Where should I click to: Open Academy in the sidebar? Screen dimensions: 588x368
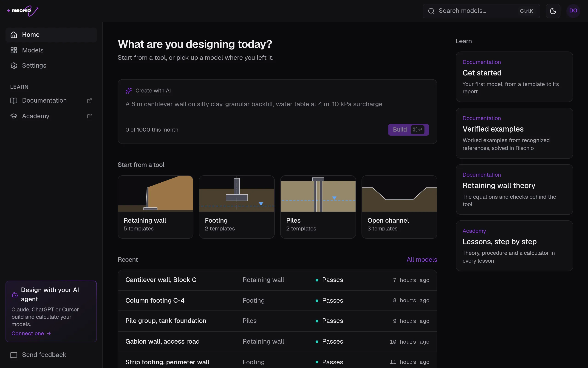(51, 116)
